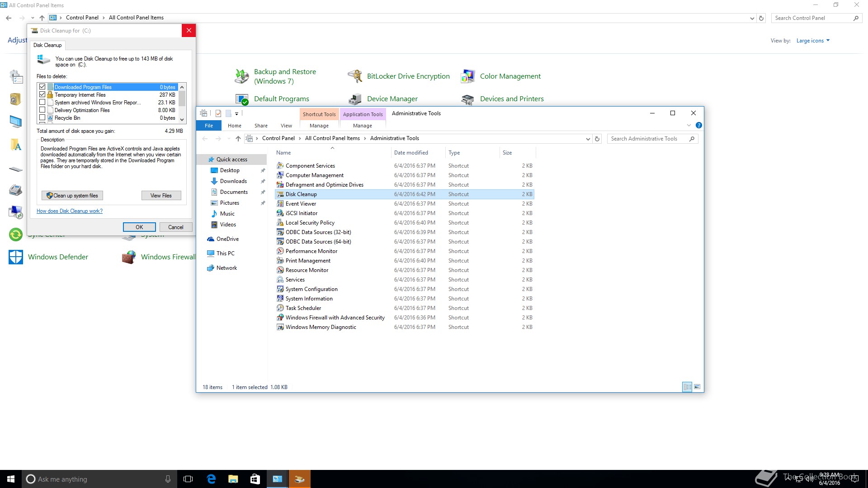Open the Store from the taskbar
Screen dimensions: 868x488
click(x=255, y=479)
